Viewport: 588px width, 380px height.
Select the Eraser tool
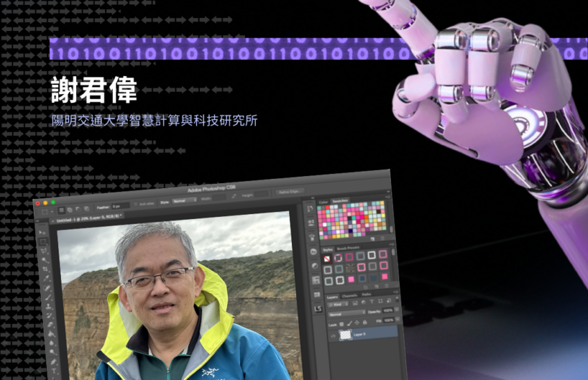50,325
